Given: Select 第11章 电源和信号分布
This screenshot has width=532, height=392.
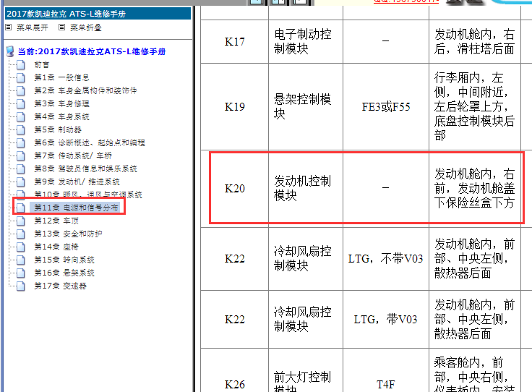Looking at the screenshot, I should click(76, 208).
